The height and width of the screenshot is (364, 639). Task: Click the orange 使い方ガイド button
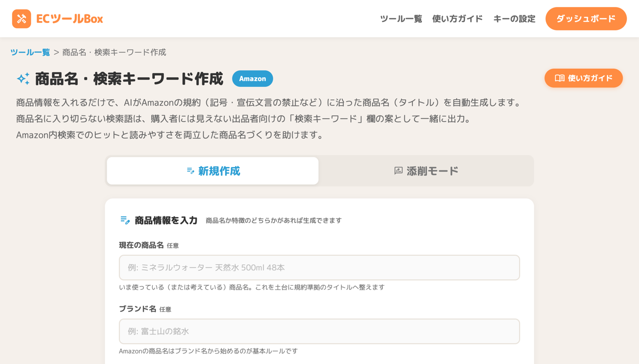(584, 78)
